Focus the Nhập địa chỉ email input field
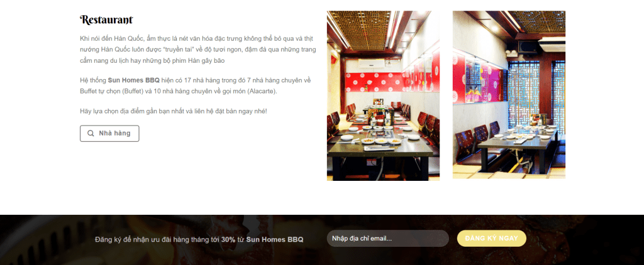 pyautogui.click(x=387, y=239)
